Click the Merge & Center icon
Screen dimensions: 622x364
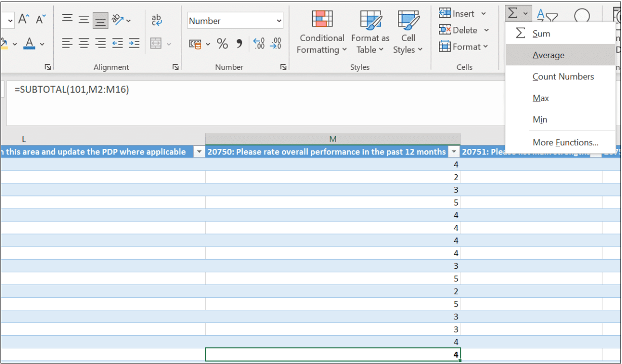point(157,44)
